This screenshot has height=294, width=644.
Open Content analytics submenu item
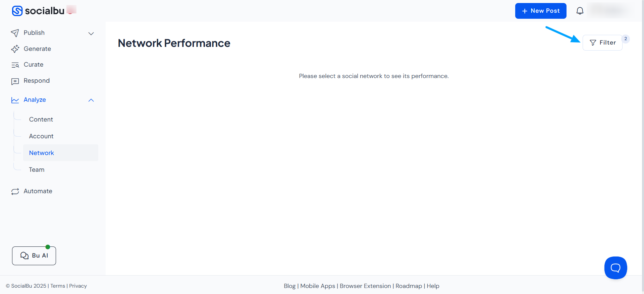point(41,120)
